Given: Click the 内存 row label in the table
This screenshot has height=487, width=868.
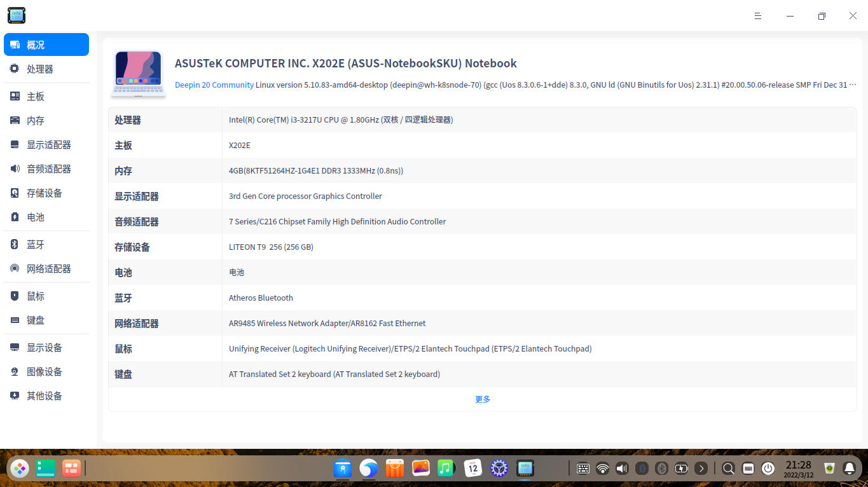Looking at the screenshot, I should (x=123, y=171).
